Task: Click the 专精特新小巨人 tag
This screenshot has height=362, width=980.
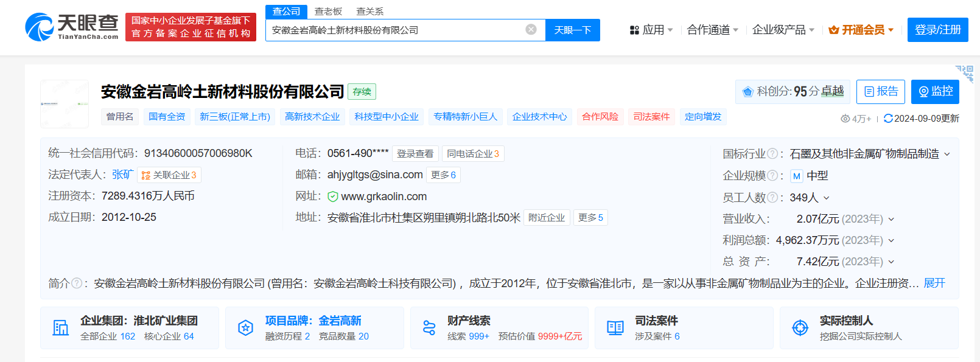Action: pos(466,117)
